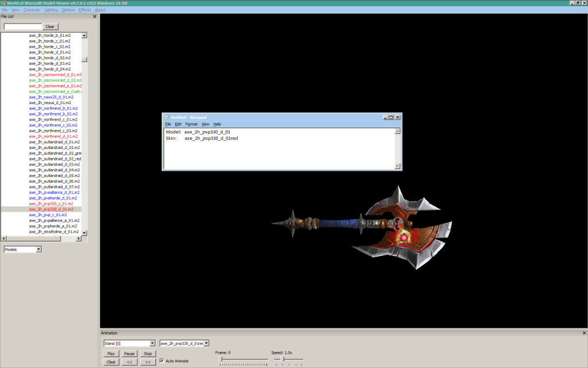Select axe_2h_outlandraid_d_01.m2 in file list
This screenshot has height=368, width=588.
pos(55,143)
